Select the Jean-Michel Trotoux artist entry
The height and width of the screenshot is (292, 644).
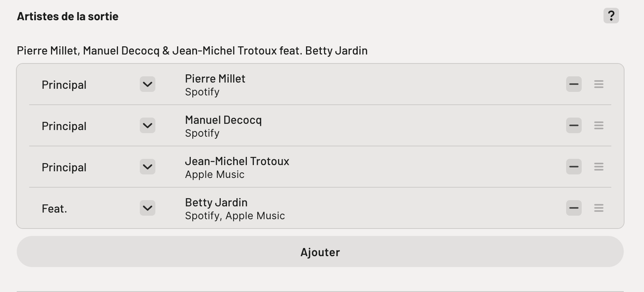[x=237, y=167]
